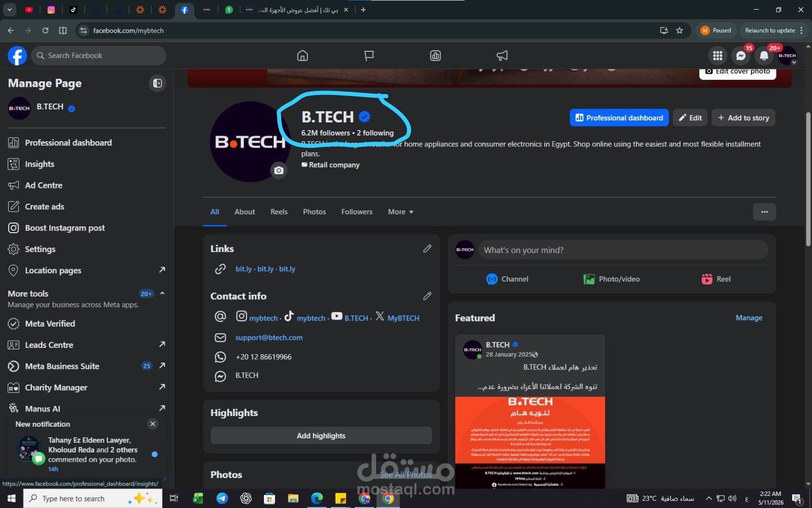Open the Chrome three-dot menu
This screenshot has height=508, width=812.
[x=802, y=30]
